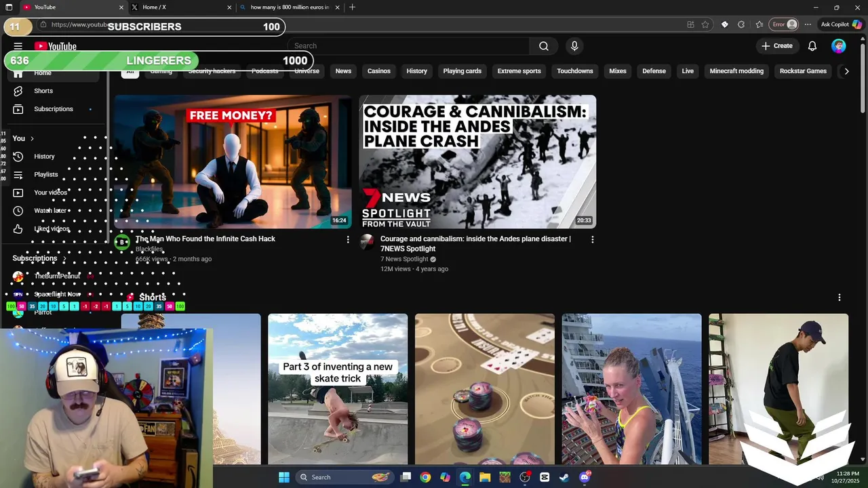Click the search magnifier button on YouTube
Screen dimensions: 868x488
(544, 46)
